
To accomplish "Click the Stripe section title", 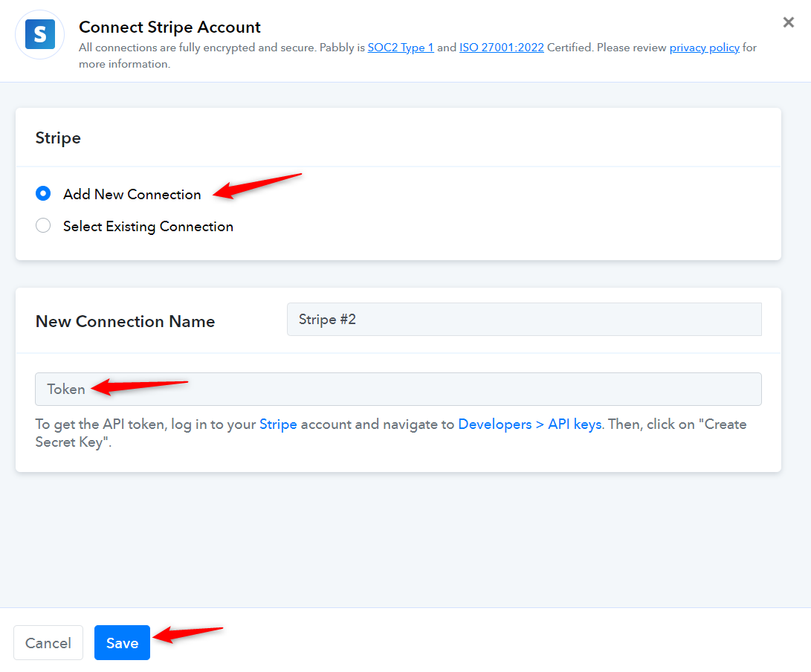I will 58,138.
